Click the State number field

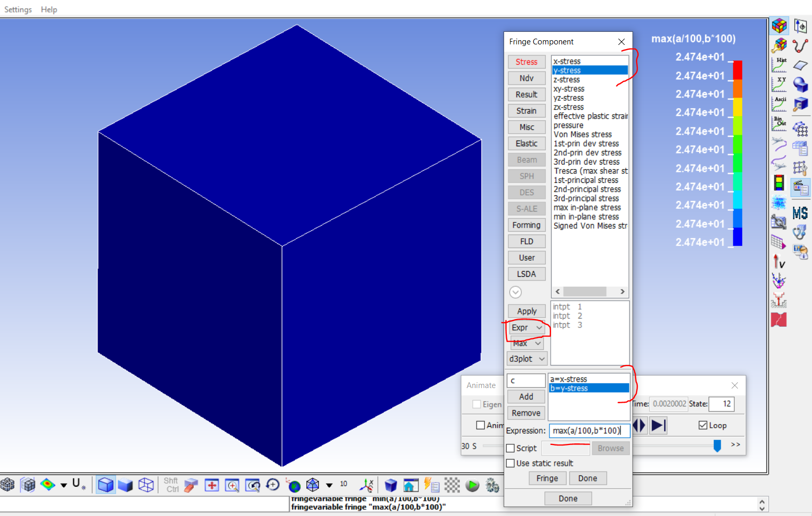[721, 404]
